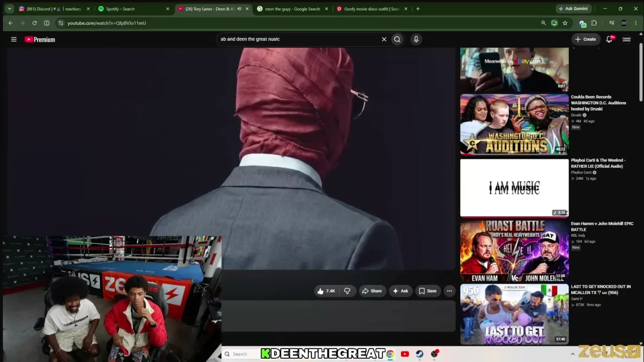Open the Ask AI button
Viewport: 644px width, 362px height.
(x=400, y=291)
